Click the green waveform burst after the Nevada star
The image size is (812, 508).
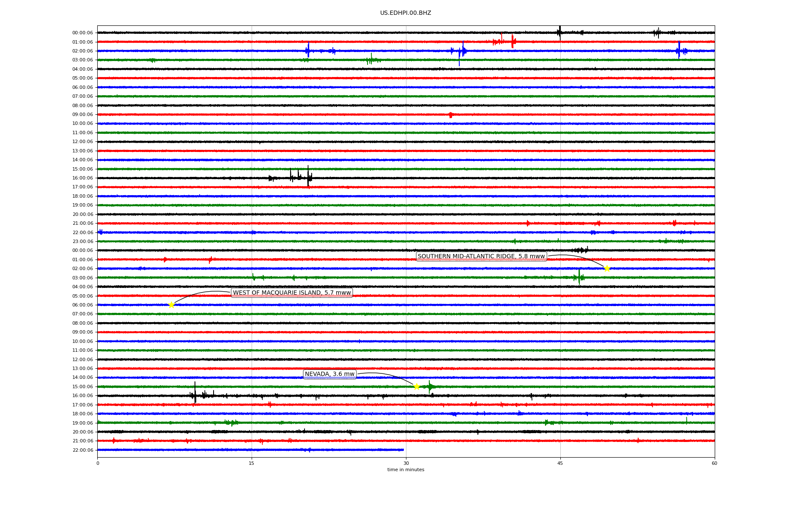(430, 387)
